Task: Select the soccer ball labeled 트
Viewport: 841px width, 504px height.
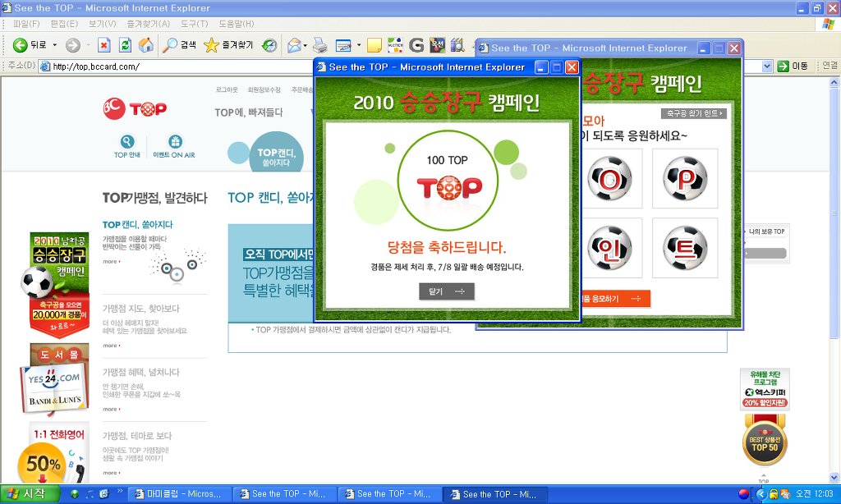Action: [x=685, y=248]
